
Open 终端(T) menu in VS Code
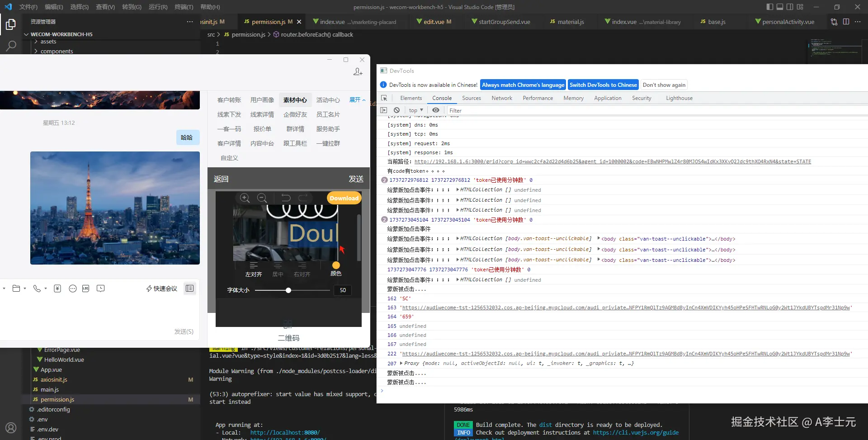point(184,7)
